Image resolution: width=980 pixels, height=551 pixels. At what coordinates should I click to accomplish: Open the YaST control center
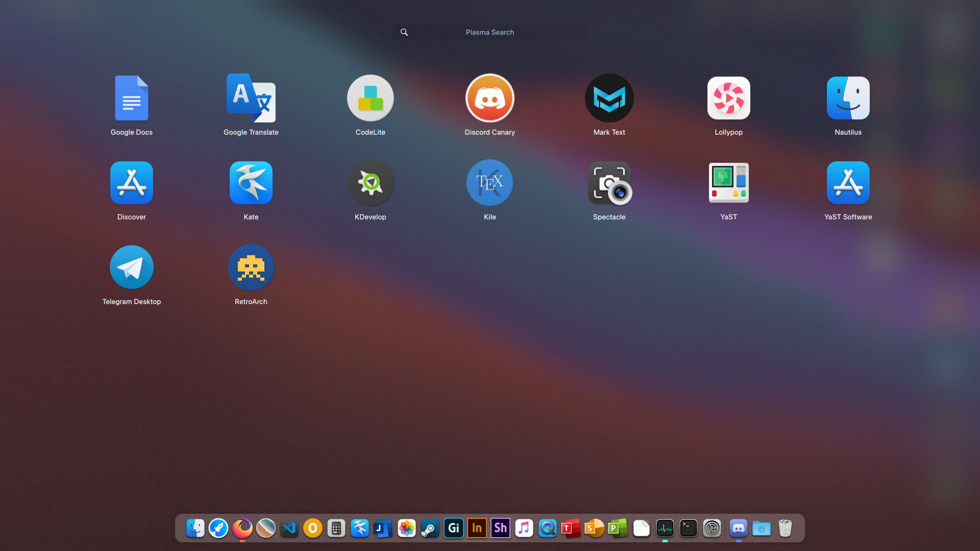pos(729,183)
